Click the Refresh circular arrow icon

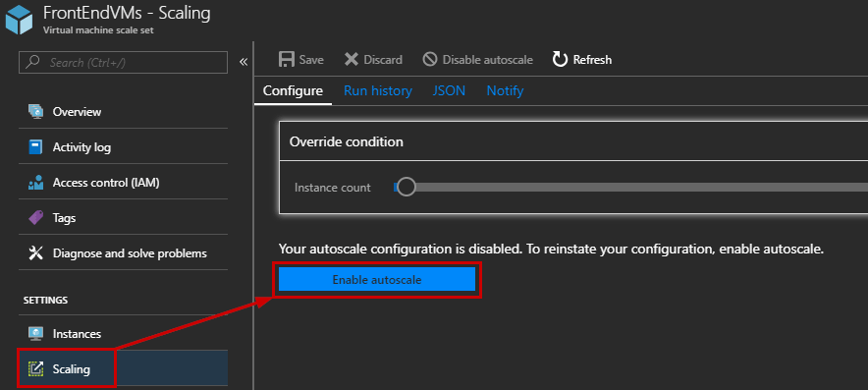point(561,59)
